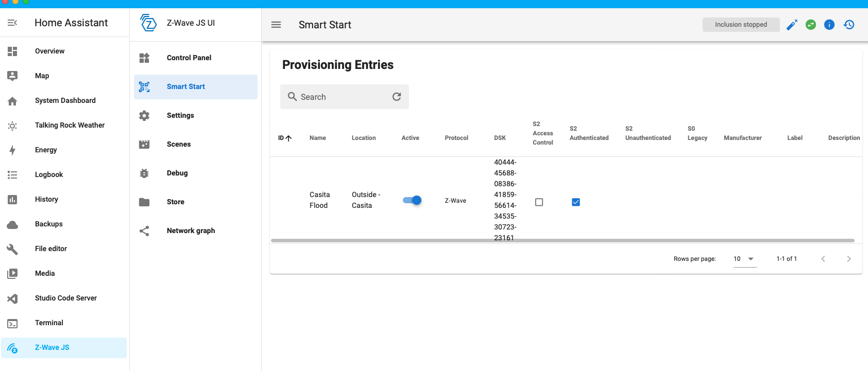Viewport: 868px width, 371px height.
Task: Toggle the Z-Wave JS UI hamburger menu
Action: pos(276,25)
